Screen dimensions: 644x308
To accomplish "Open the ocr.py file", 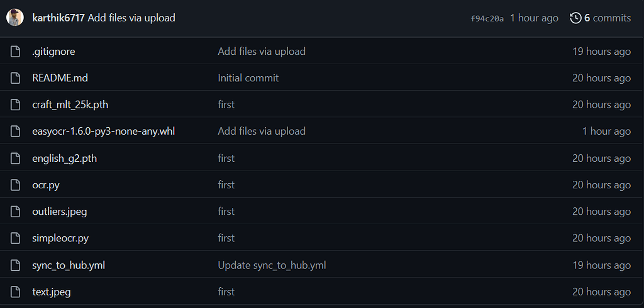I will [x=46, y=185].
